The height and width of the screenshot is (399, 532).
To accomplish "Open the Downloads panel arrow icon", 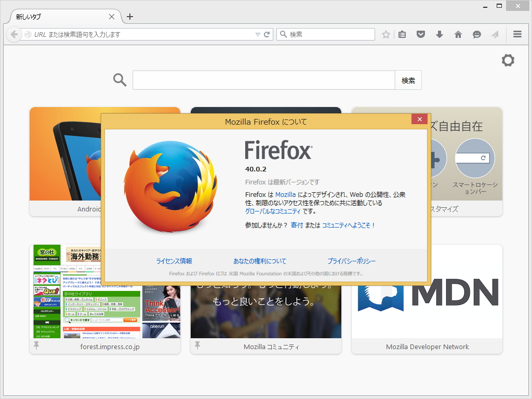I will (x=440, y=34).
